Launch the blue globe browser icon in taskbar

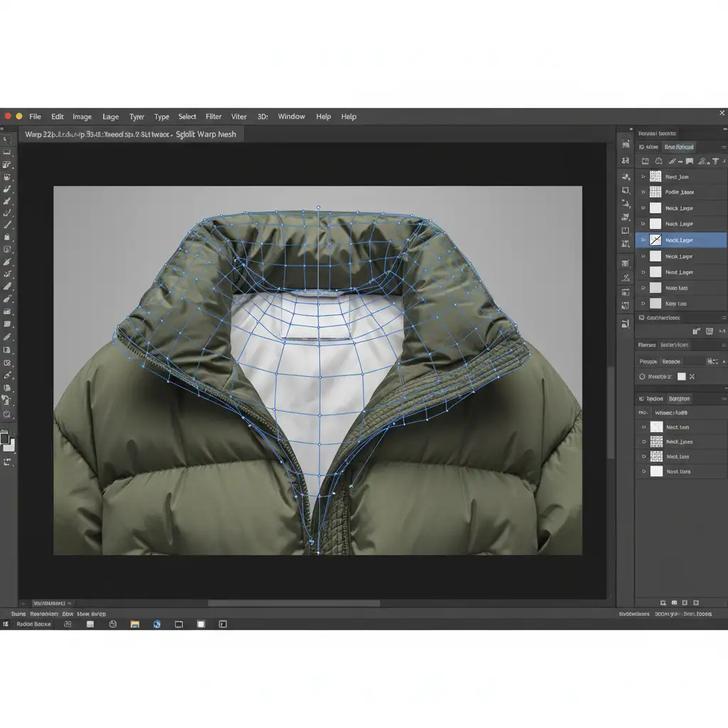point(157,624)
